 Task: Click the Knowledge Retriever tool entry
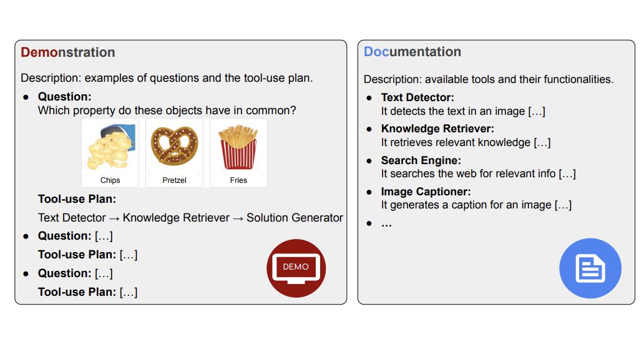(437, 129)
